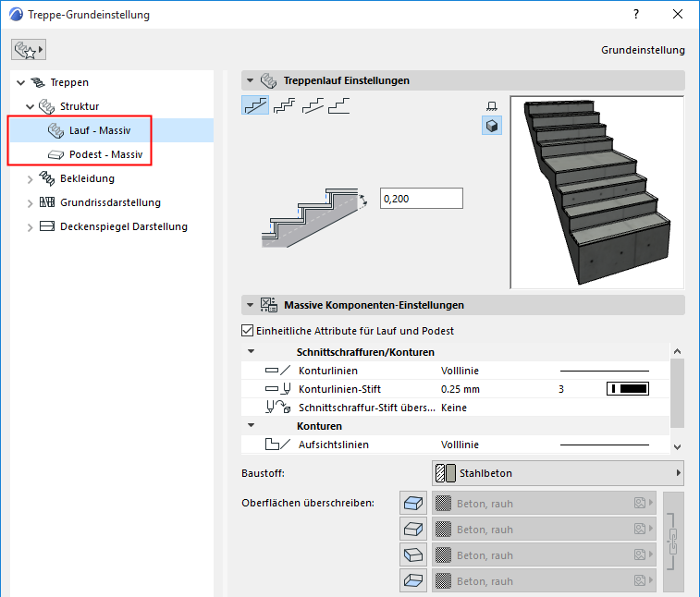Open the Deckenspiegel Darstellung page
This screenshot has width=700, height=597.
(124, 226)
